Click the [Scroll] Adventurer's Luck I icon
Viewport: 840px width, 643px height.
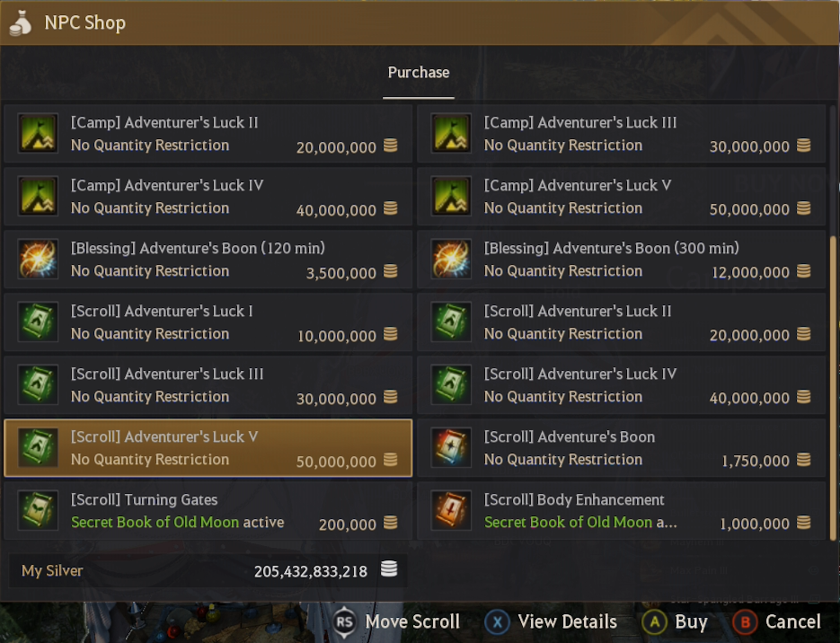pos(38,322)
